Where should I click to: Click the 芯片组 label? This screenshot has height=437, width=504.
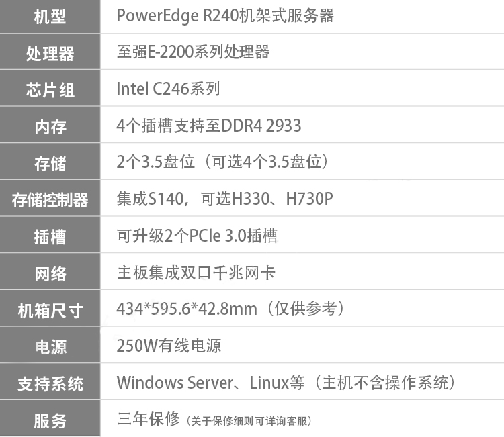pyautogui.click(x=50, y=89)
